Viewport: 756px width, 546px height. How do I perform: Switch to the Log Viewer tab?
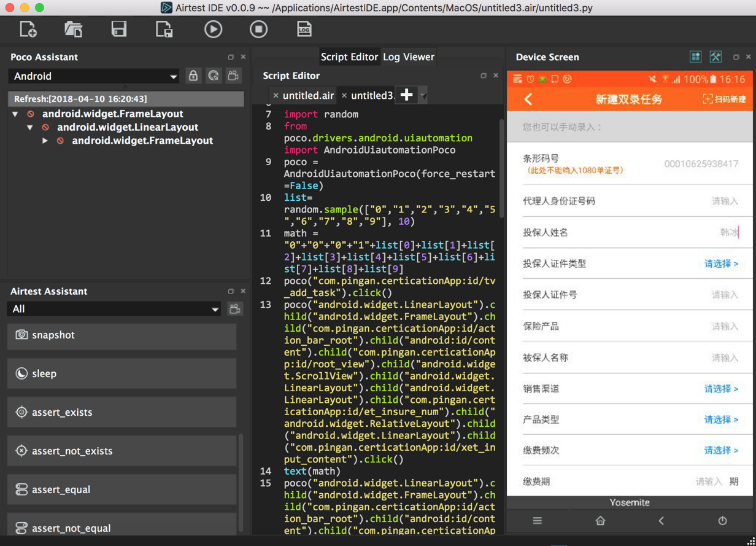(x=408, y=57)
